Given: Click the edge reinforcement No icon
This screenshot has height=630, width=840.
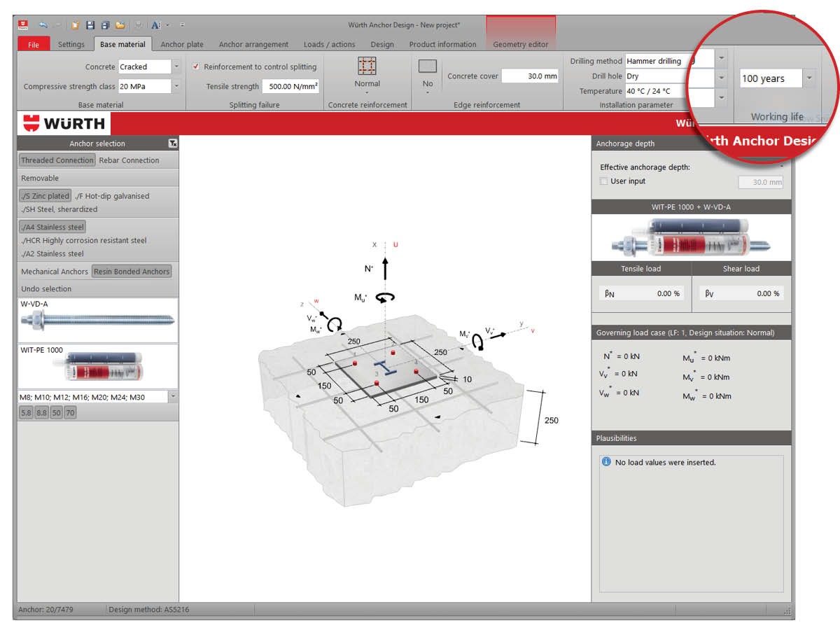Looking at the screenshot, I should tap(428, 66).
